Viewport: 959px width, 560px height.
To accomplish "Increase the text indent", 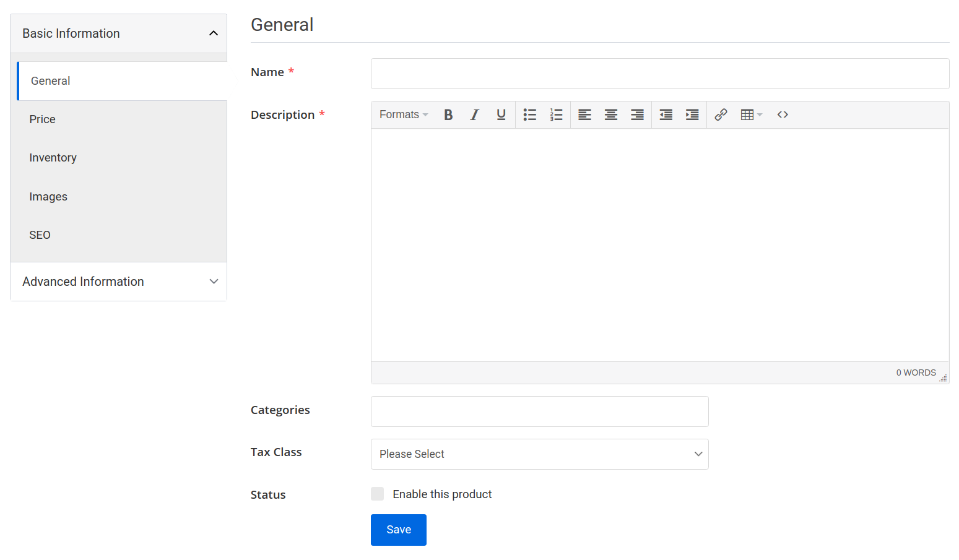I will tap(692, 114).
